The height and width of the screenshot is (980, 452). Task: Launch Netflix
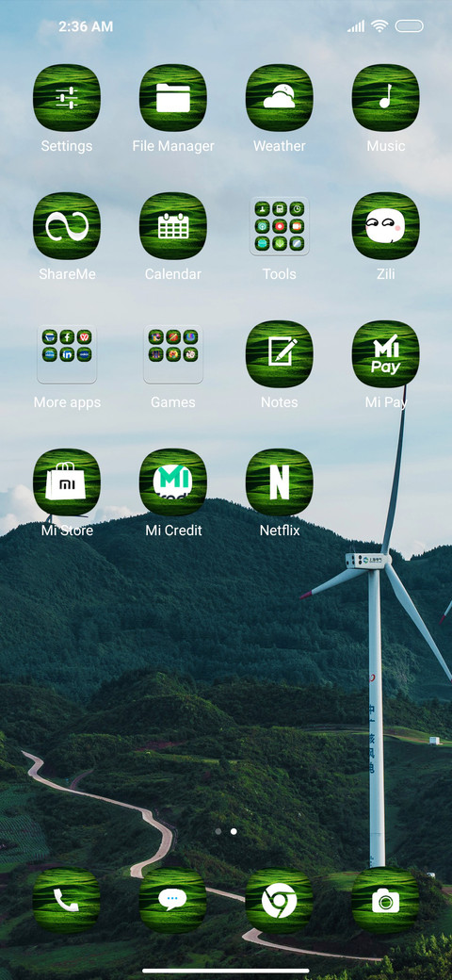279,482
